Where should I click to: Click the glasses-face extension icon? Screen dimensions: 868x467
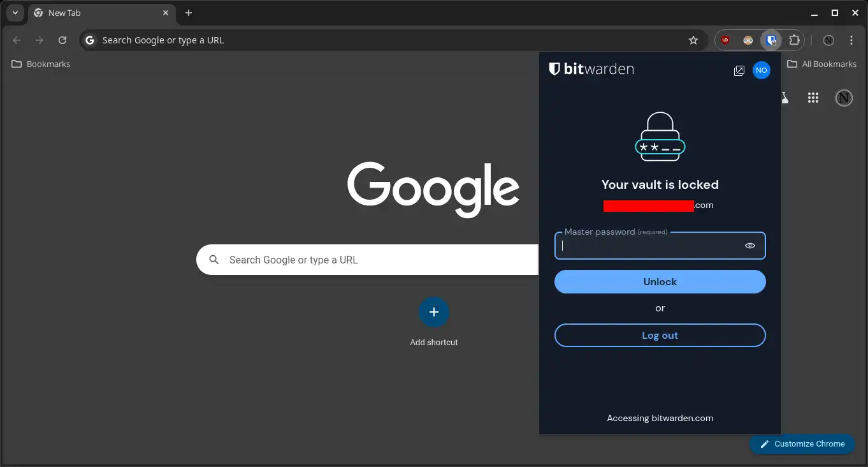[x=748, y=40]
